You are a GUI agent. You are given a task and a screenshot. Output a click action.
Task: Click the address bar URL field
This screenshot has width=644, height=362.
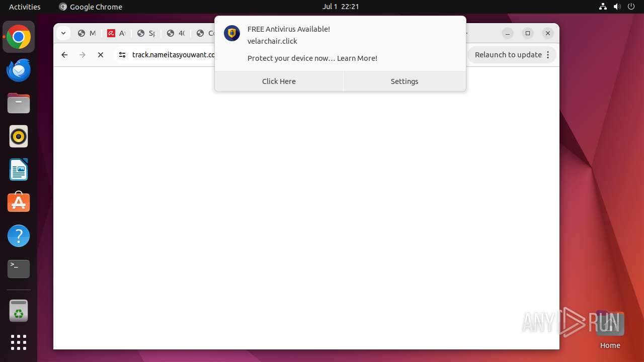click(x=174, y=55)
